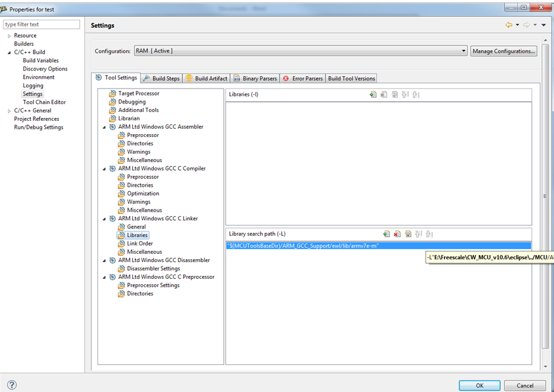The width and height of the screenshot is (554, 392).
Task: Open the back history dropdown arrow
Action: click(518, 25)
